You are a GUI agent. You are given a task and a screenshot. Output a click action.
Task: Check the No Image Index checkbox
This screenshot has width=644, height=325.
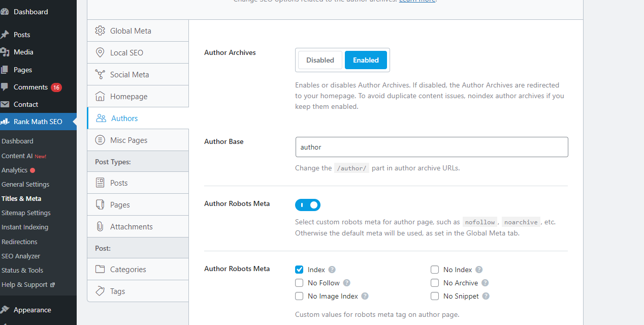(299, 296)
